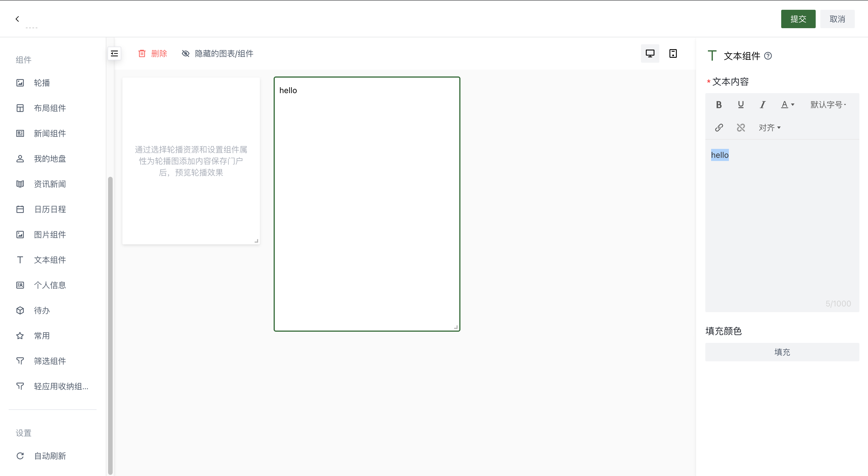Viewport: 868px width, 476px height.
Task: Click the 日历日程 calendar icon
Action: coord(20,209)
